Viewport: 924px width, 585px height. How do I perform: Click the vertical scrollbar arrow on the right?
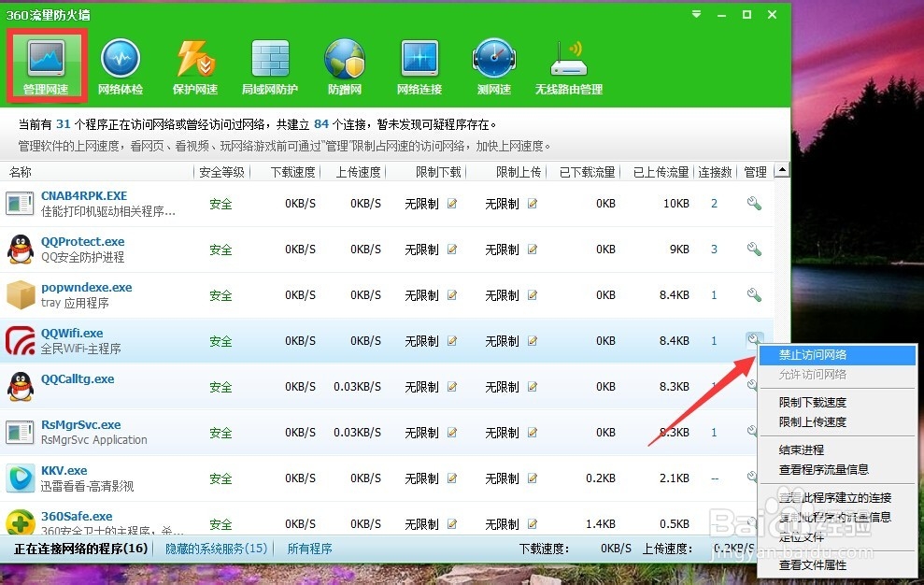coord(781,170)
